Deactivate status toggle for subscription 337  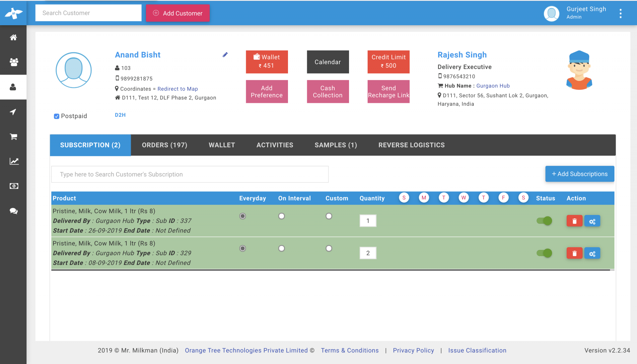click(x=544, y=221)
